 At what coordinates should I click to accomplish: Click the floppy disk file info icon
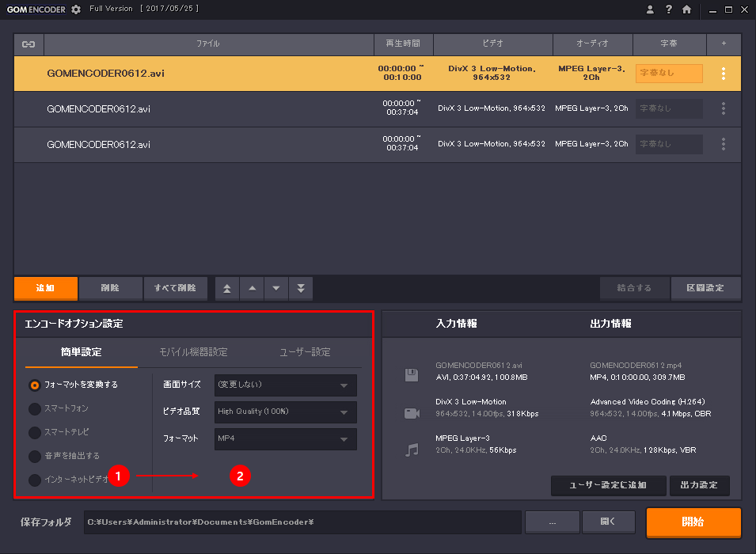[412, 374]
